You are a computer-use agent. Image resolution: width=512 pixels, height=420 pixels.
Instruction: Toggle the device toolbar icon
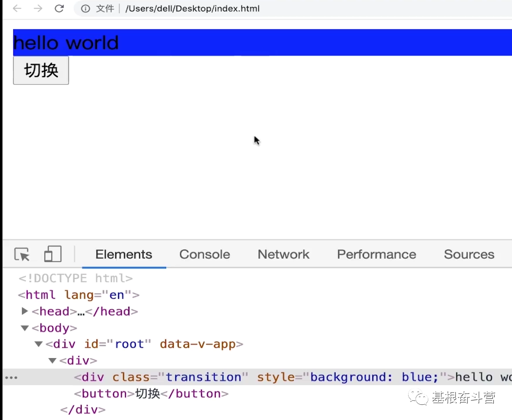53,254
